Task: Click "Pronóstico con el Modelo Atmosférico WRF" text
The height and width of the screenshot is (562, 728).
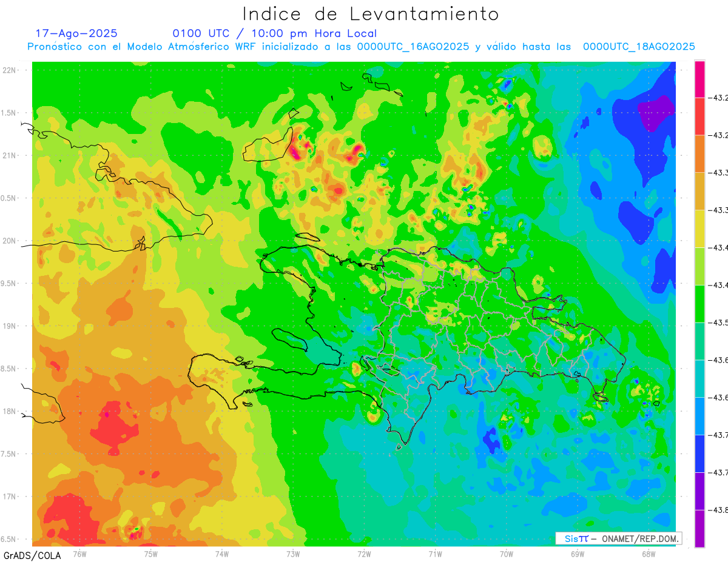Action: [143, 47]
